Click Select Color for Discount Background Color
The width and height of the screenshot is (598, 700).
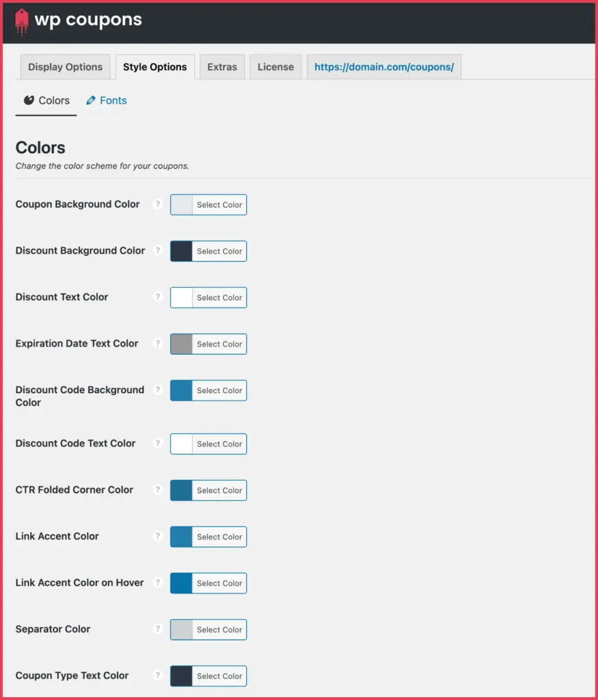[x=219, y=251]
